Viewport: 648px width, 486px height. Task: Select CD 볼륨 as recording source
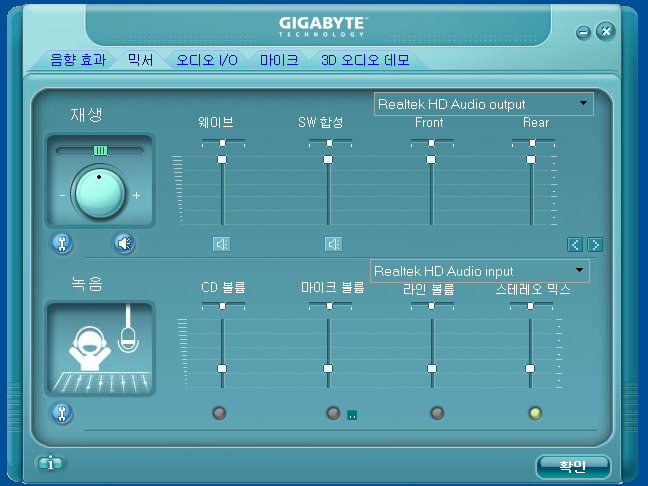219,413
